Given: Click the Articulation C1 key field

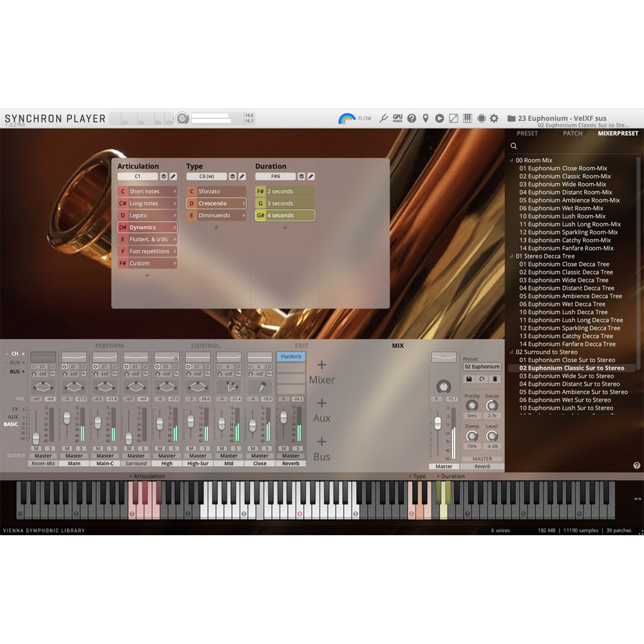Looking at the screenshot, I should tap(138, 176).
